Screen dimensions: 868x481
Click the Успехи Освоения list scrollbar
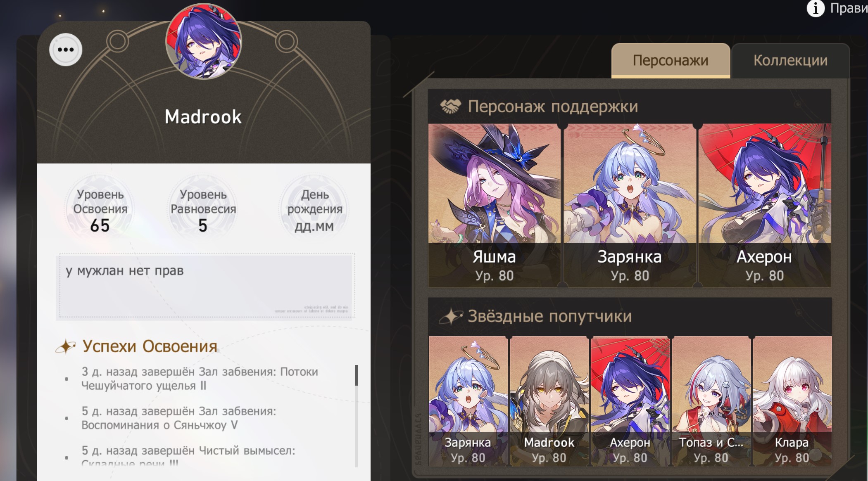coord(357,416)
